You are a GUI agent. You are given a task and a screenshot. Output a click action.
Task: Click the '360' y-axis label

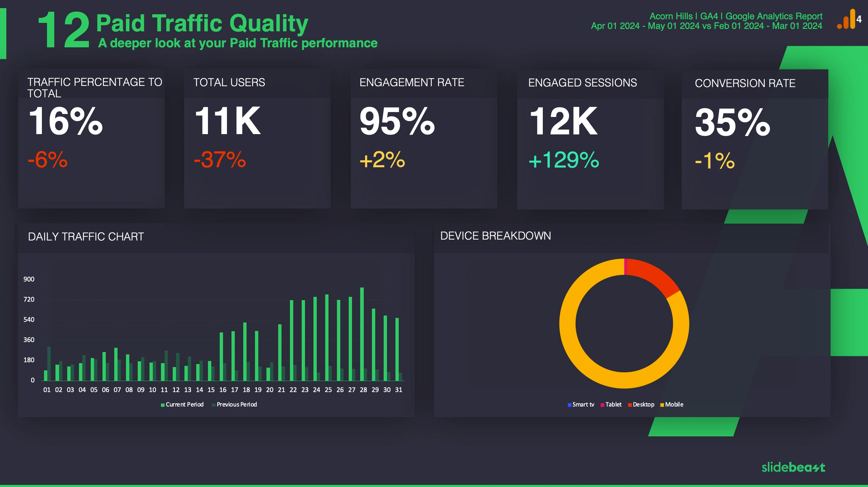tap(29, 340)
